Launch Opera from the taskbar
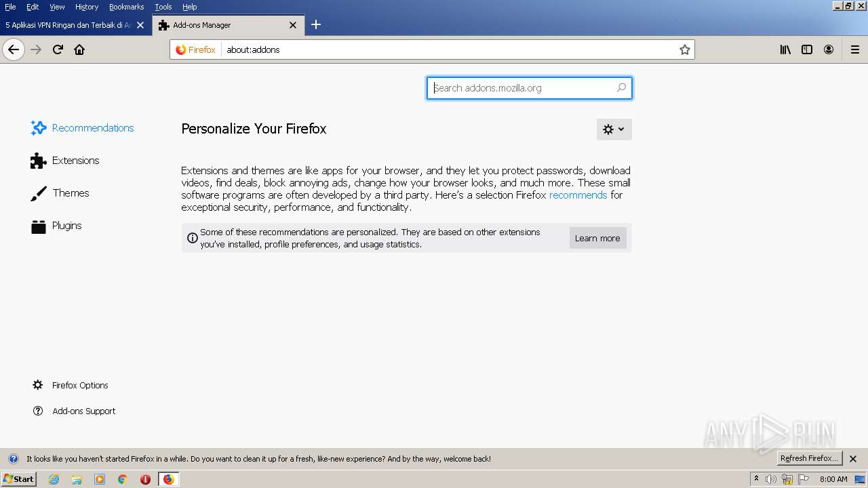 (x=145, y=479)
